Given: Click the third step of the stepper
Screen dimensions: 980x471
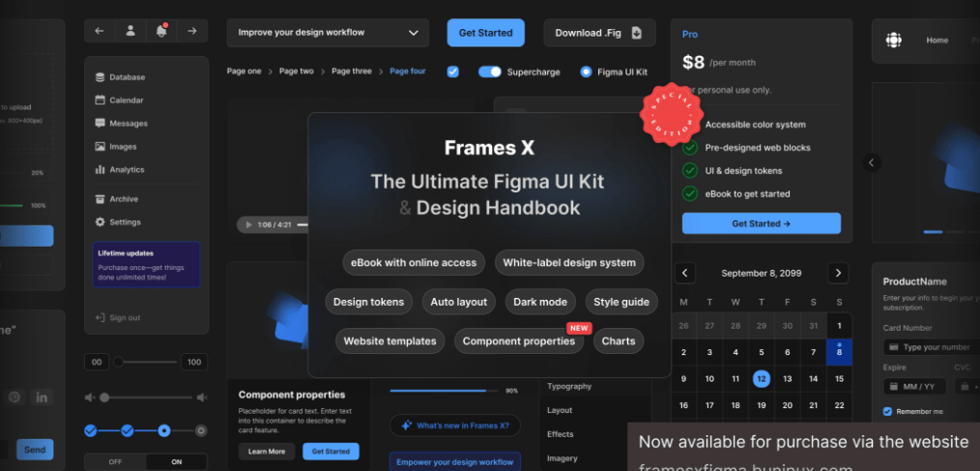Looking at the screenshot, I should pos(163,430).
